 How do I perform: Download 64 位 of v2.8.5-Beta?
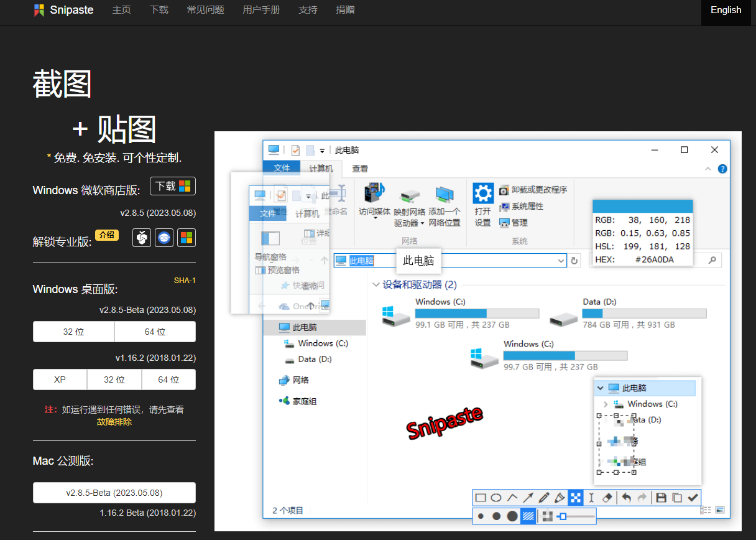click(x=155, y=332)
